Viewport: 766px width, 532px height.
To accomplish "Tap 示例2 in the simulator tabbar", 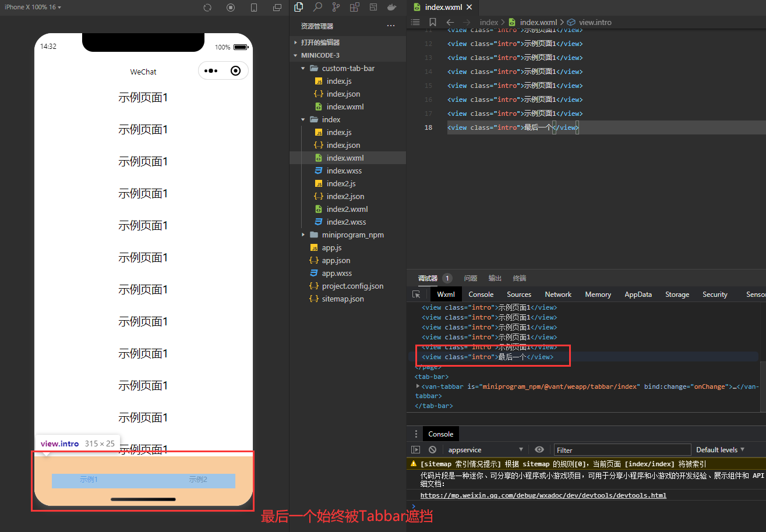I will tap(198, 480).
